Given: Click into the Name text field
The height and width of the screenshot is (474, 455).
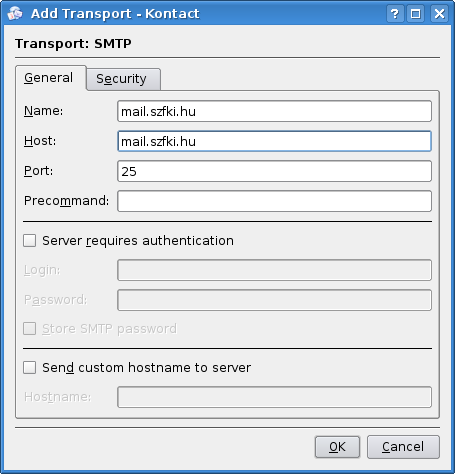Looking at the screenshot, I should click(274, 111).
